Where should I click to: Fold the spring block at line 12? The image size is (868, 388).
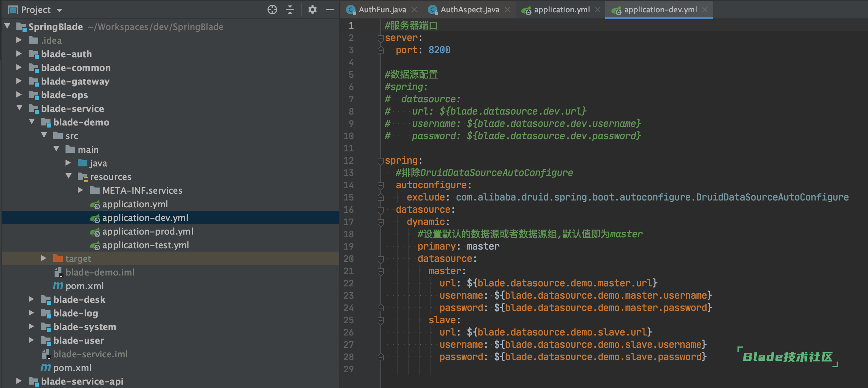(381, 161)
